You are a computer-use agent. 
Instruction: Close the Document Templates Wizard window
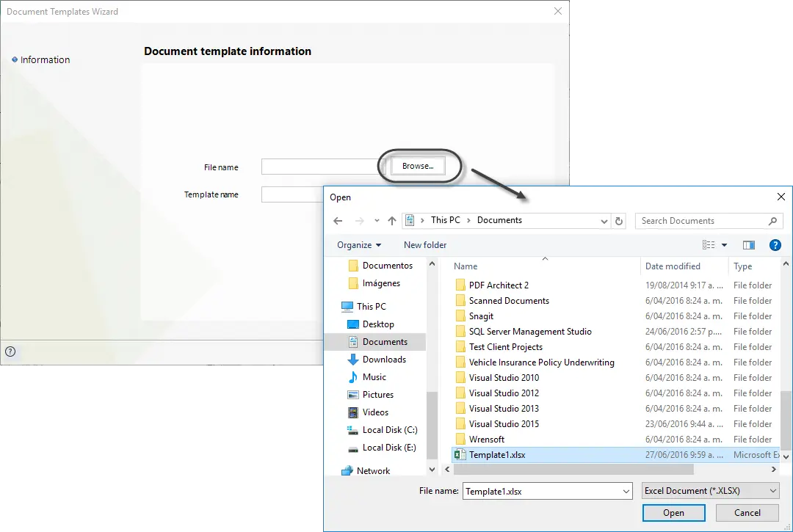557,11
